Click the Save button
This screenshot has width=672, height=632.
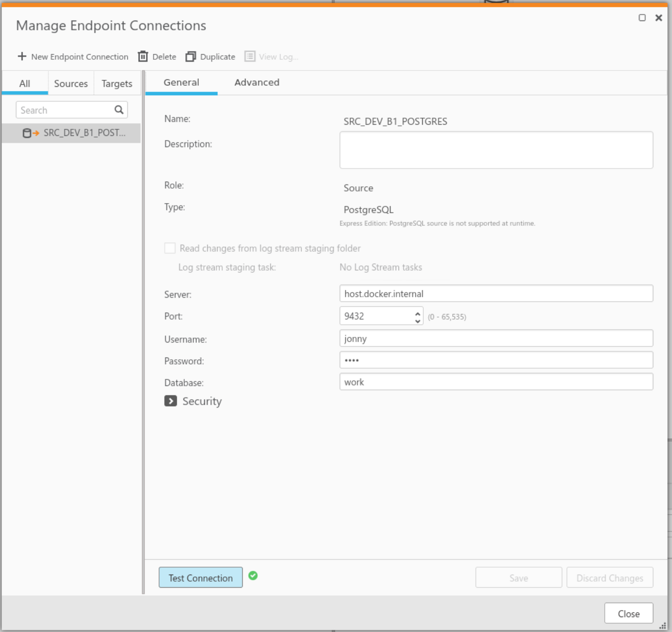coord(518,577)
